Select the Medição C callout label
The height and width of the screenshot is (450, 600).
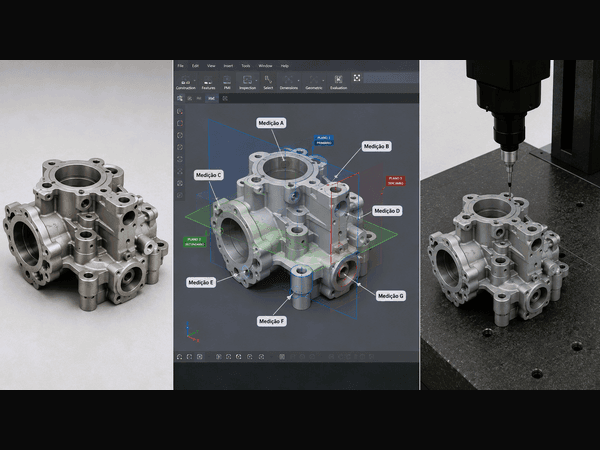point(209,175)
